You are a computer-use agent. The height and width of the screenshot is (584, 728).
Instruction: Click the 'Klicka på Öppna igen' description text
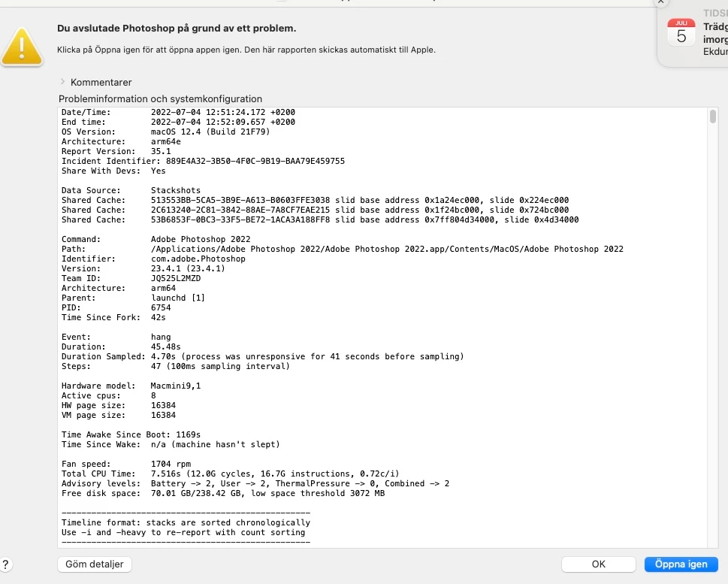tap(246, 50)
